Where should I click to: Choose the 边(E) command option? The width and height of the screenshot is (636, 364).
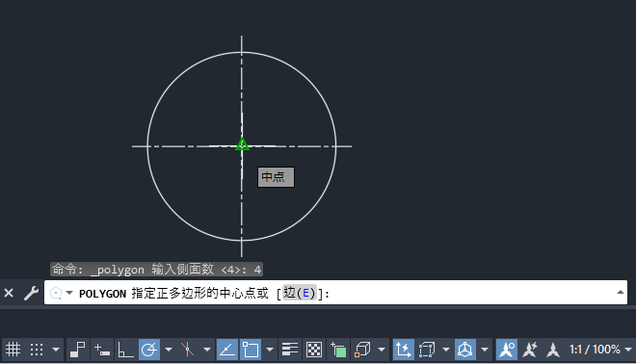pos(300,293)
